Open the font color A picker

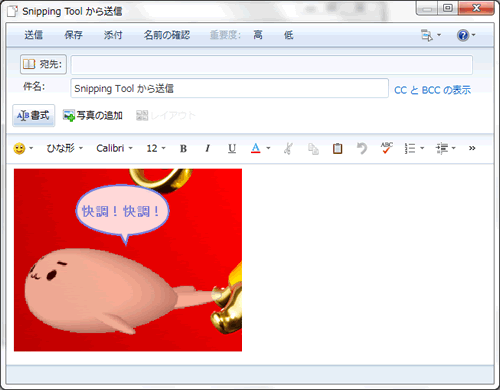point(256,148)
